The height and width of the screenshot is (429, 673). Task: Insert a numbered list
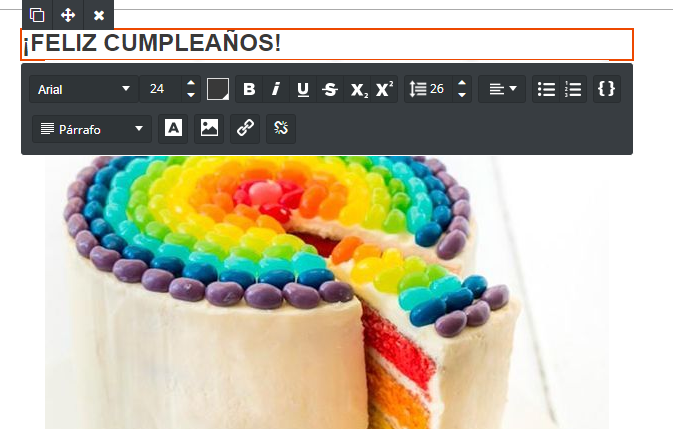coord(573,89)
